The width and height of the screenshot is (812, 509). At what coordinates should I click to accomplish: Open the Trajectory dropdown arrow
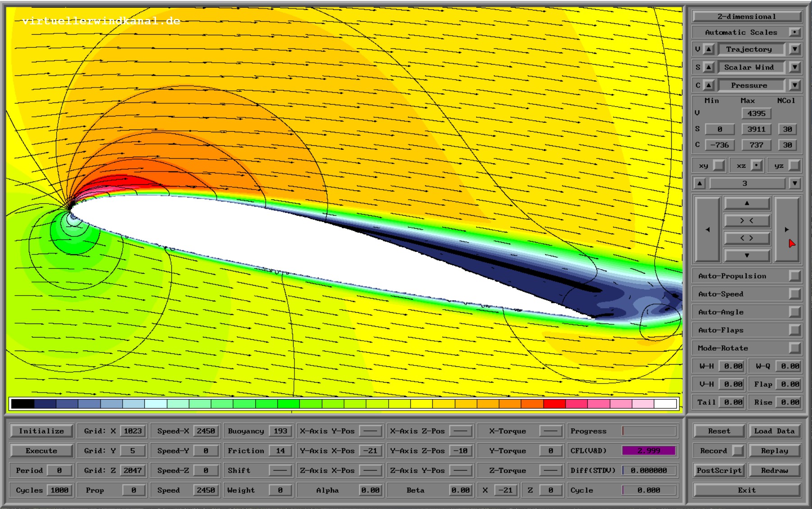(x=795, y=49)
